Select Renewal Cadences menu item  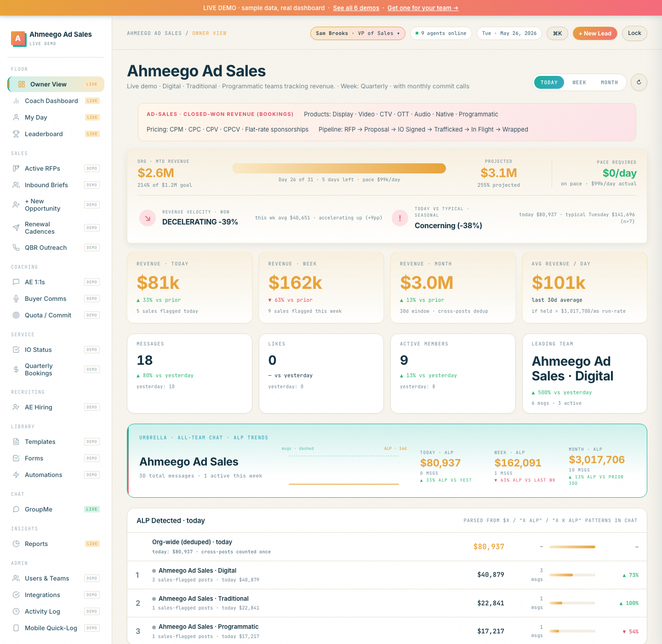pyautogui.click(x=56, y=228)
